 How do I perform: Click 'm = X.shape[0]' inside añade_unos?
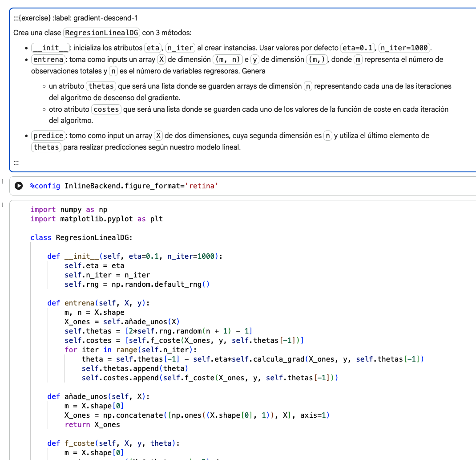pyautogui.click(x=94, y=406)
